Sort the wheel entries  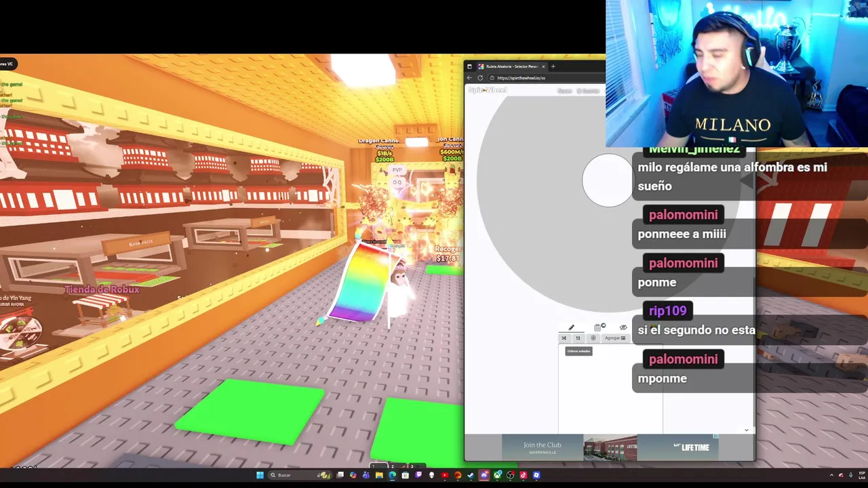(x=578, y=338)
